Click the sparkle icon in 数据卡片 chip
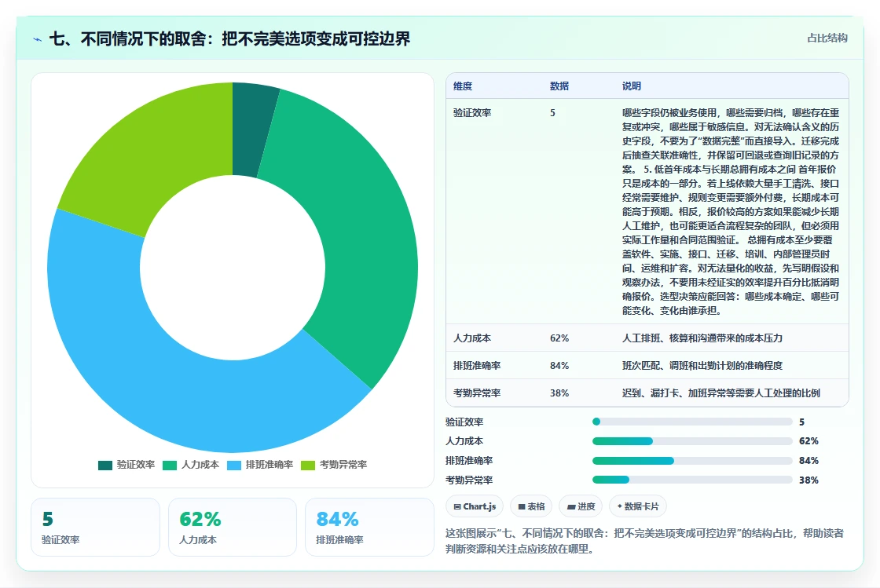The image size is (880, 588). point(620,506)
